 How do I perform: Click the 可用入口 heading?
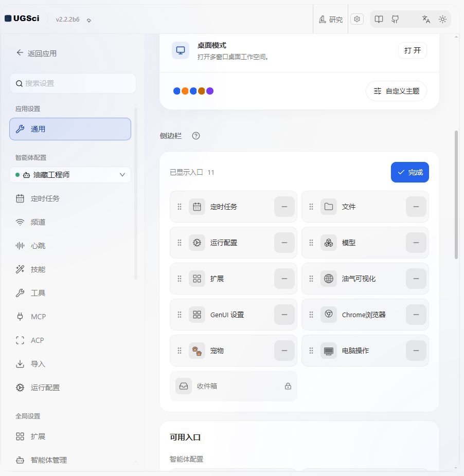point(185,437)
